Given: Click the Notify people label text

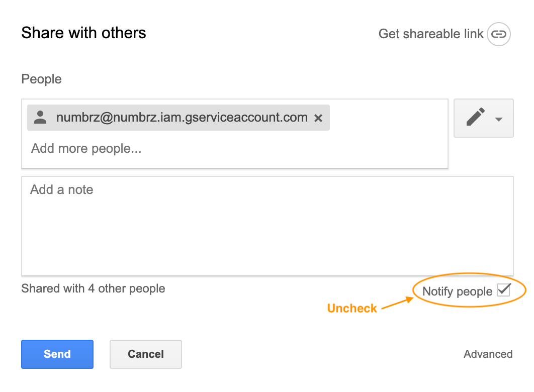Looking at the screenshot, I should coord(457,291).
